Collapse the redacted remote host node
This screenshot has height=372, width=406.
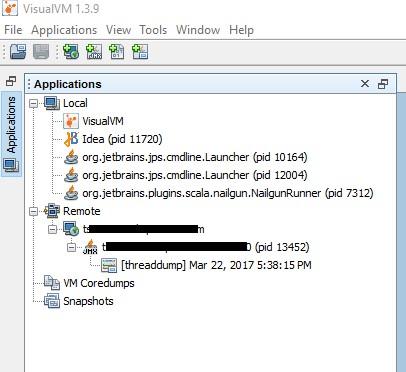click(52, 229)
